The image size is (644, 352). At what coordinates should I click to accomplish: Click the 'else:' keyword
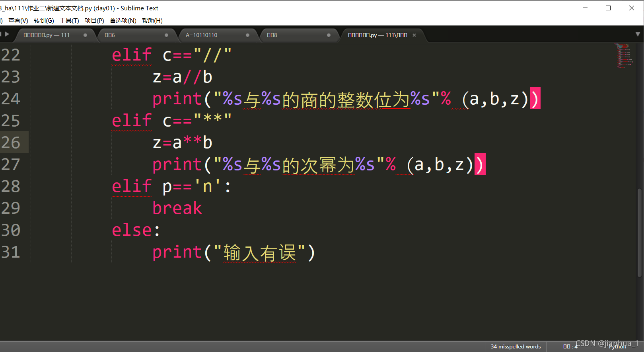point(136,230)
